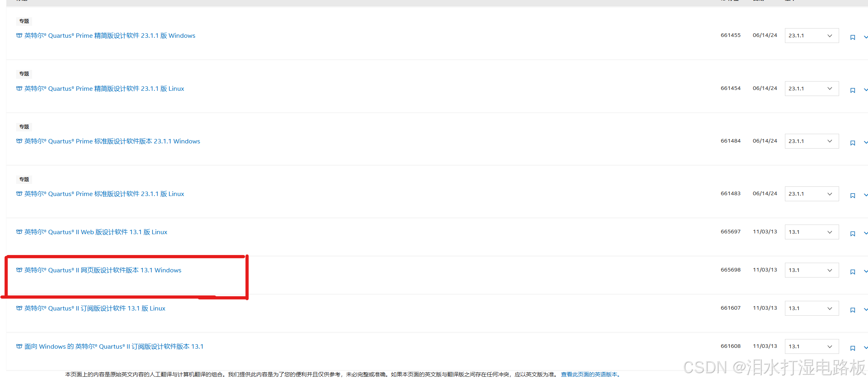Open Quartus Prime 标准版 23.1.1 Linux link
This screenshot has height=382, width=868.
point(104,194)
